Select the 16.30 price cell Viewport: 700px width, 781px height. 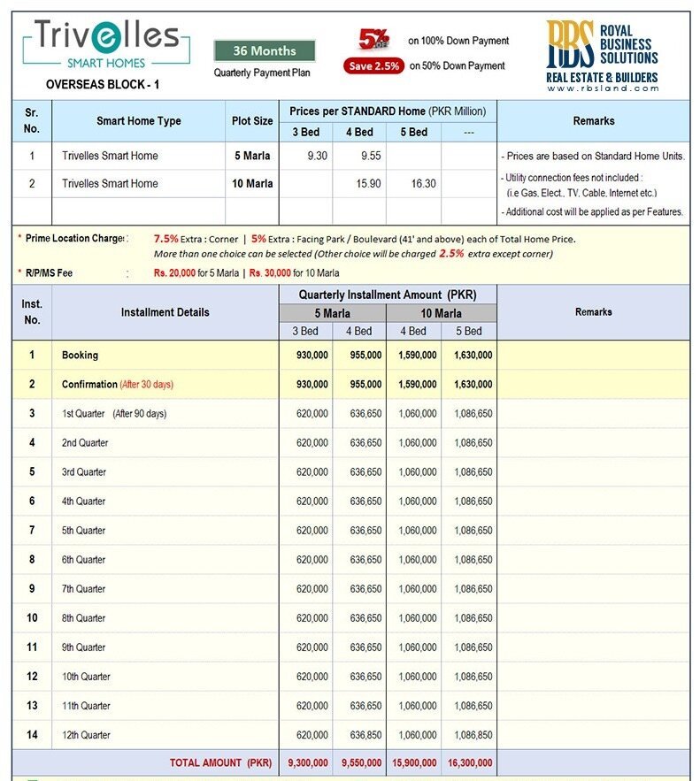413,184
